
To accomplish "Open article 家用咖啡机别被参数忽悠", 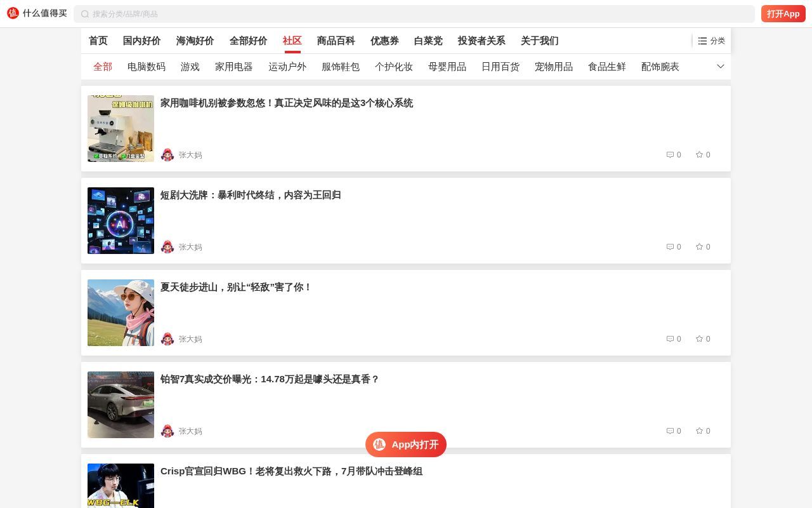I will click(287, 103).
